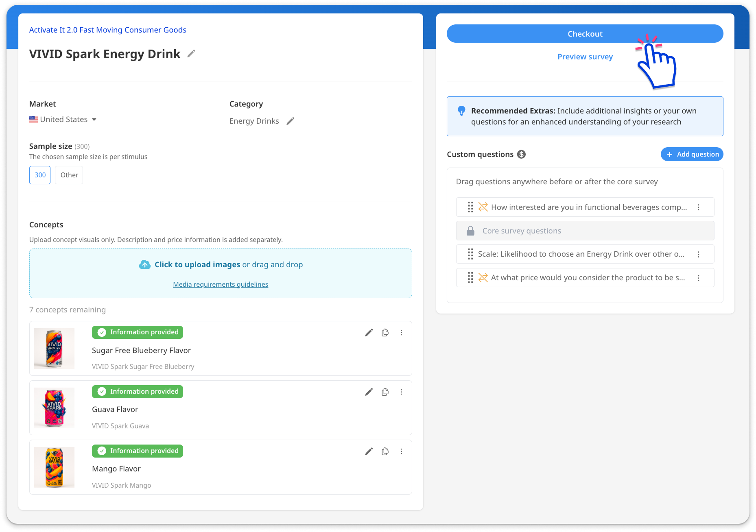Edit the Sugar Free Blueberry Flavor concept
Screen dimensions: 756x532
(369, 333)
